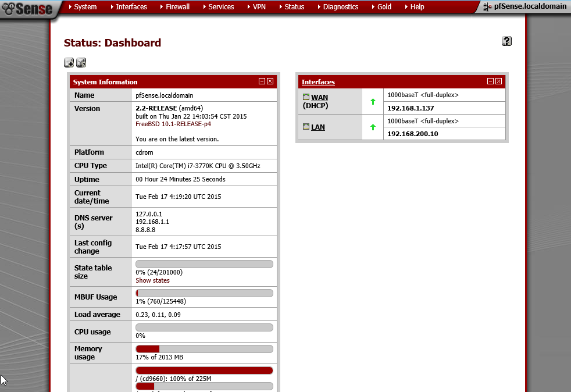Viewport: 571px width, 392px height.
Task: Click the Last config change timestamp
Action: click(178, 247)
